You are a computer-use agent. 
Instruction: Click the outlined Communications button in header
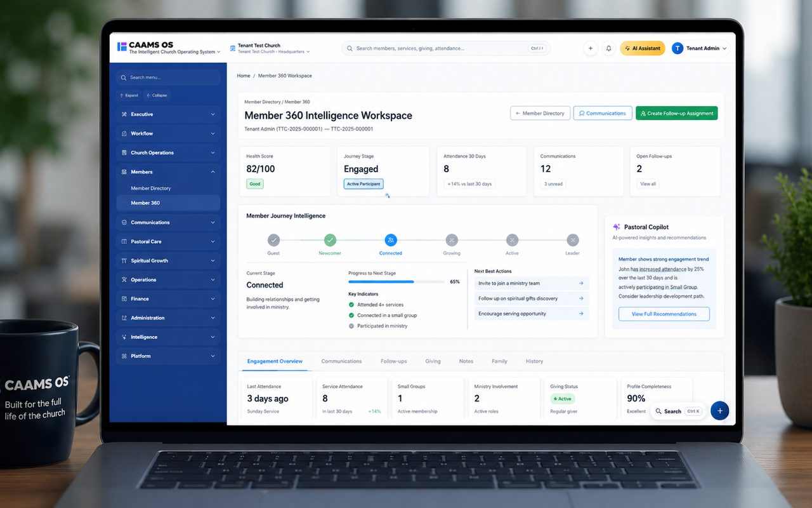[603, 113]
